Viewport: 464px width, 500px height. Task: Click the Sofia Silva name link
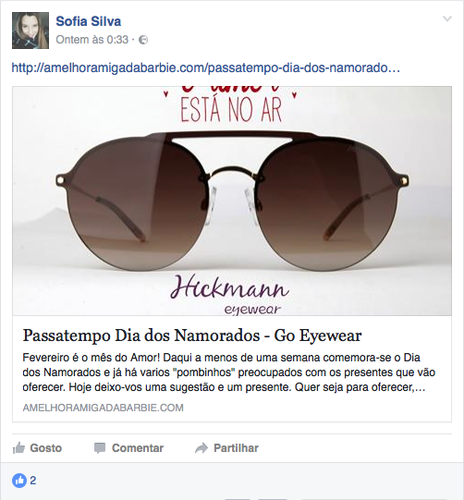pos(88,21)
